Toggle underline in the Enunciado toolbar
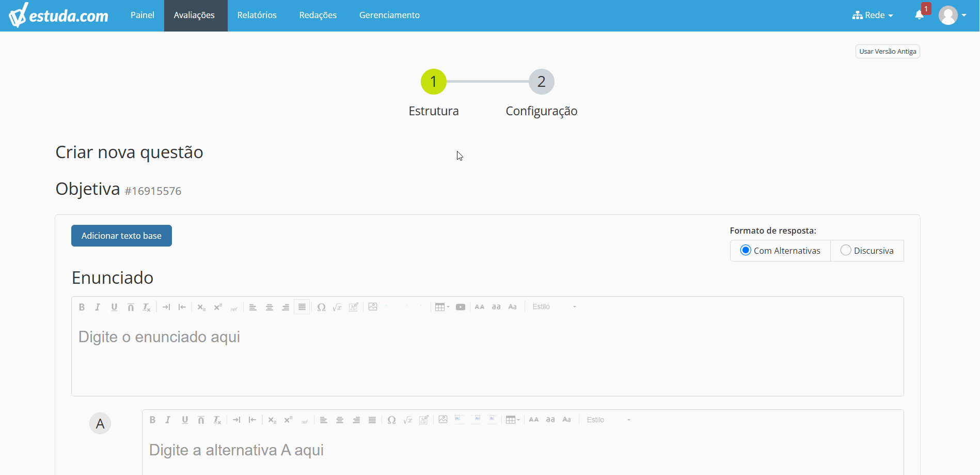980x475 pixels. [x=114, y=307]
